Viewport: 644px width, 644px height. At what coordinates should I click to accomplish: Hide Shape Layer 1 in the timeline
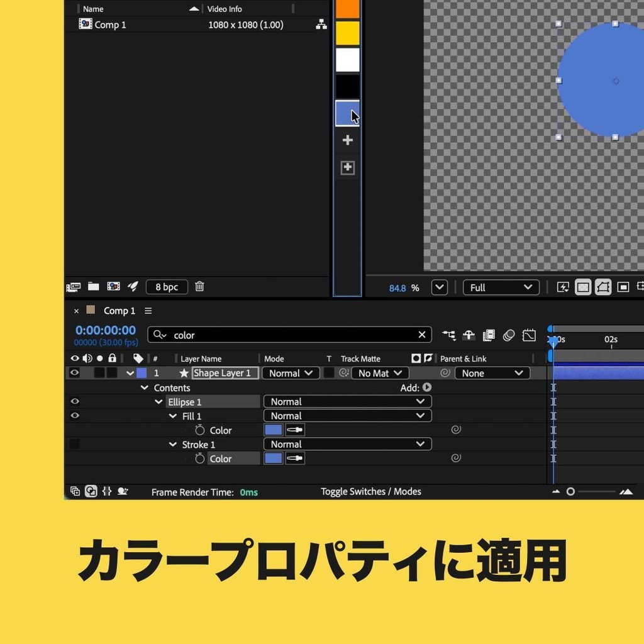point(74,373)
